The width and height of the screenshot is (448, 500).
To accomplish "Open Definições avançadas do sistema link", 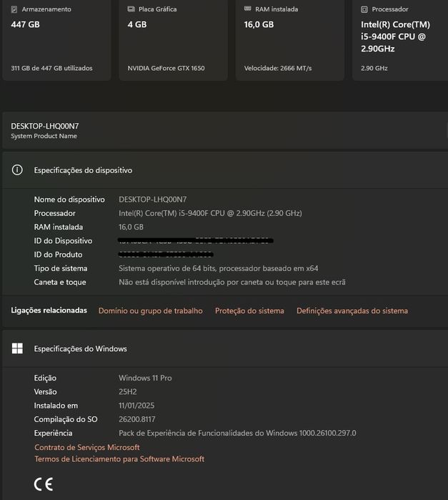I will [352, 310].
